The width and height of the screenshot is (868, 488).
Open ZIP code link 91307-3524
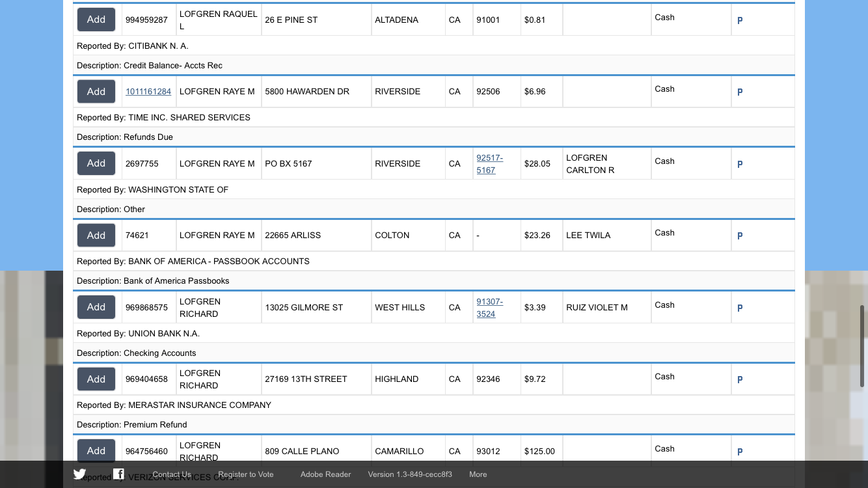coord(490,308)
